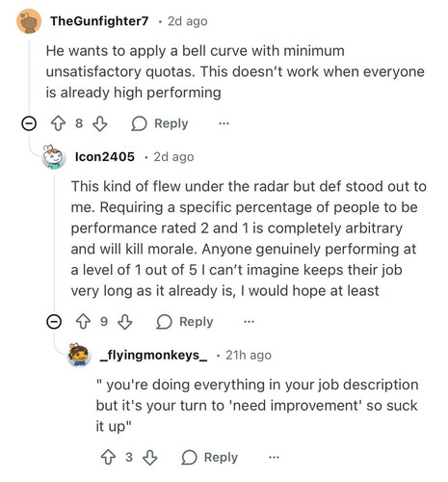Open TheGunfighter7's avatar profile picture
The width and height of the screenshot is (448, 482).
[29, 21]
